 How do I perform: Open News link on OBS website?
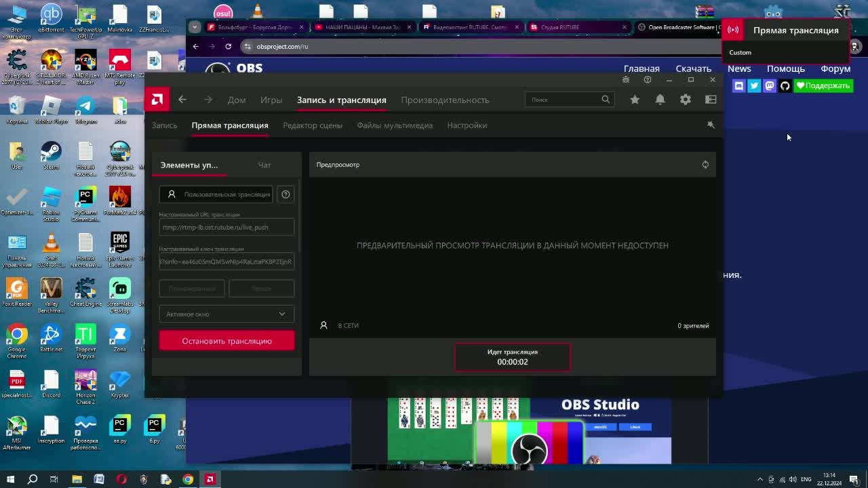coord(739,68)
